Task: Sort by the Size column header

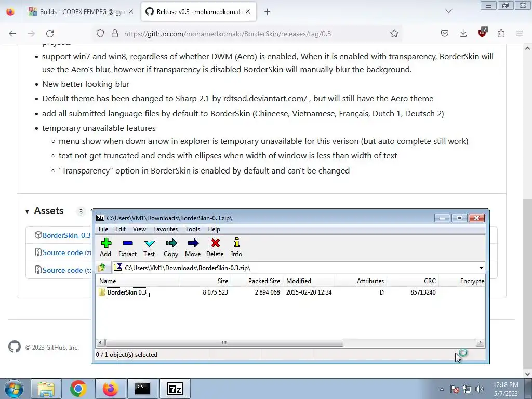Action: (x=205, y=281)
